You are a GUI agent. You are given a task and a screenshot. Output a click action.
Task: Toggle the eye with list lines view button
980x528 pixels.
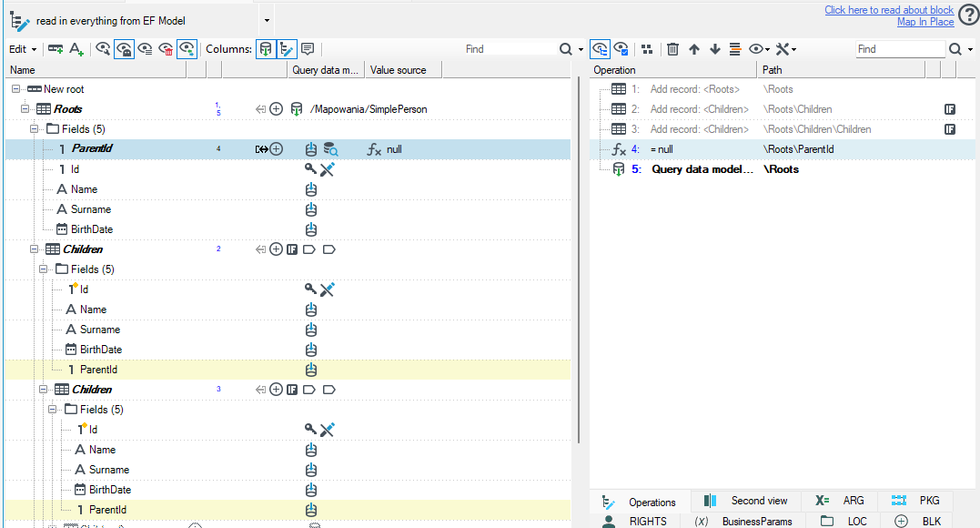tap(145, 49)
